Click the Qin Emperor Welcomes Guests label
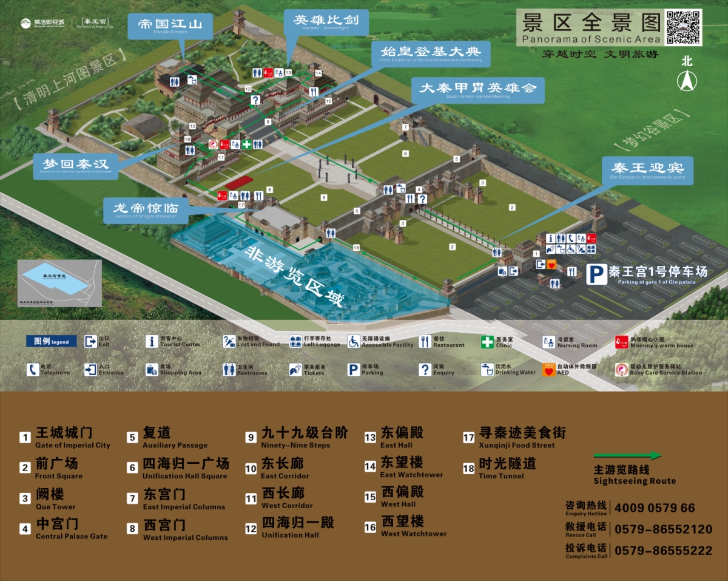 click(x=647, y=170)
